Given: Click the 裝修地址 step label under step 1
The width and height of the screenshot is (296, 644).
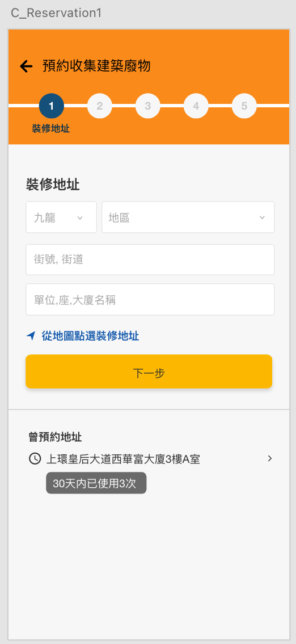Looking at the screenshot, I should coord(51,128).
